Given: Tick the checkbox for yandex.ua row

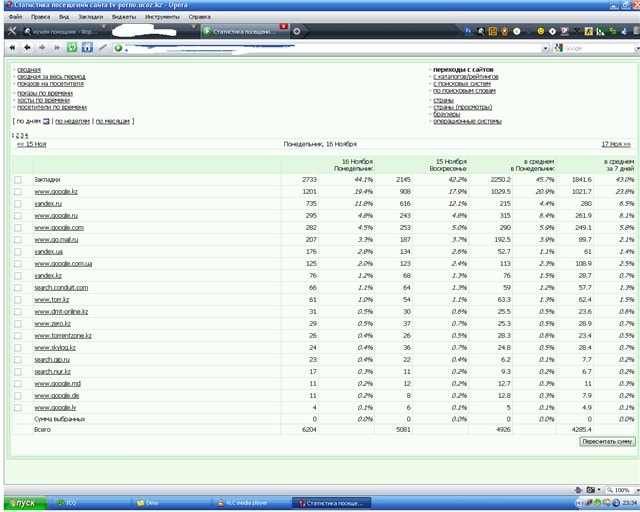Looking at the screenshot, I should (x=18, y=252).
